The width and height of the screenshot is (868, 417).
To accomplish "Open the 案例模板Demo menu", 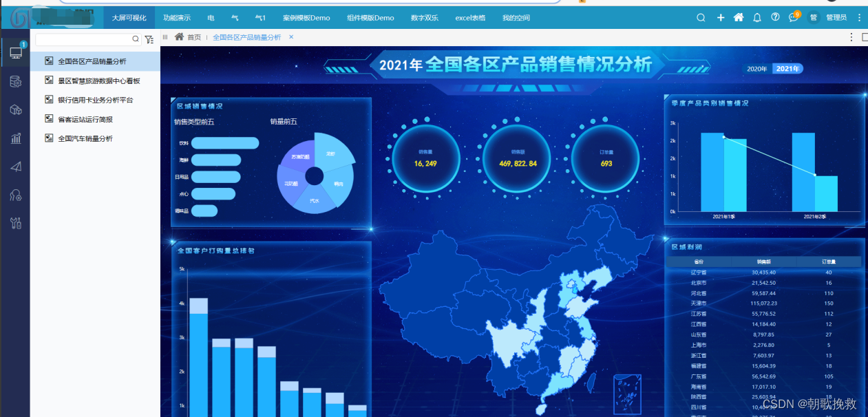I will pyautogui.click(x=306, y=18).
